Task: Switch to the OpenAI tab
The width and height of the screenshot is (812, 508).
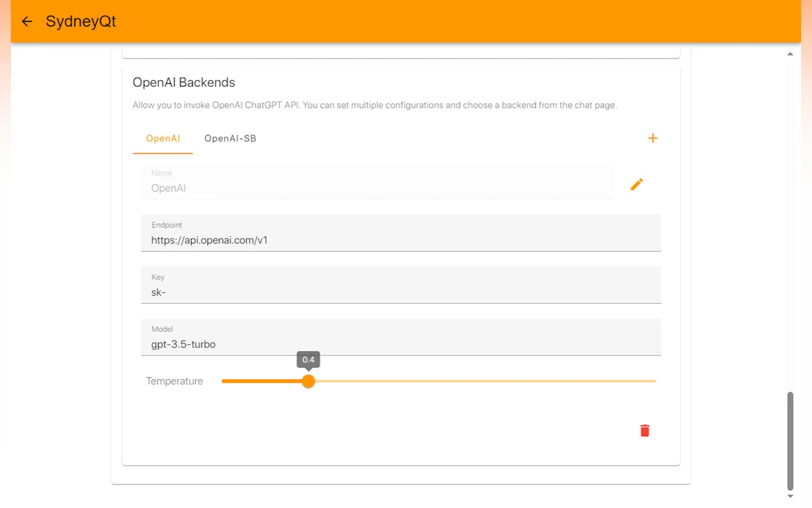Action: click(163, 139)
